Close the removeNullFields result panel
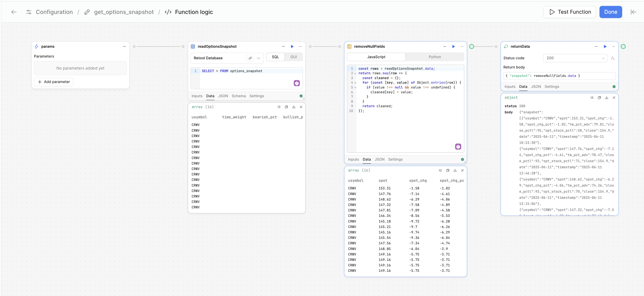 point(462,170)
